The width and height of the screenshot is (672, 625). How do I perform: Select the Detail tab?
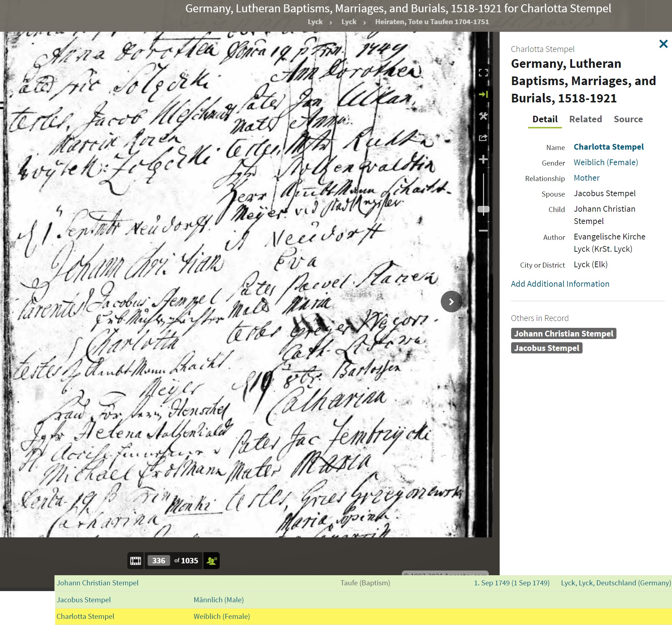coord(545,119)
